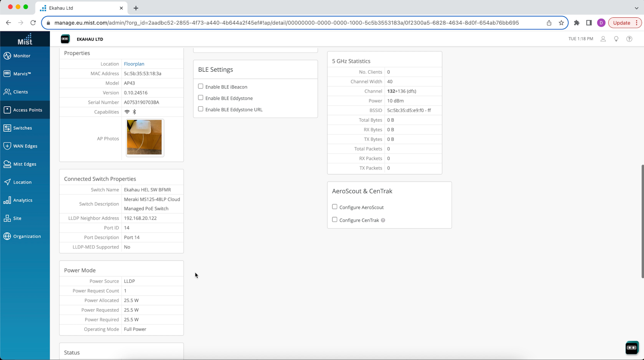The width and height of the screenshot is (644, 360).
Task: Click the Operating Mode value Full Power
Action: pos(135,329)
